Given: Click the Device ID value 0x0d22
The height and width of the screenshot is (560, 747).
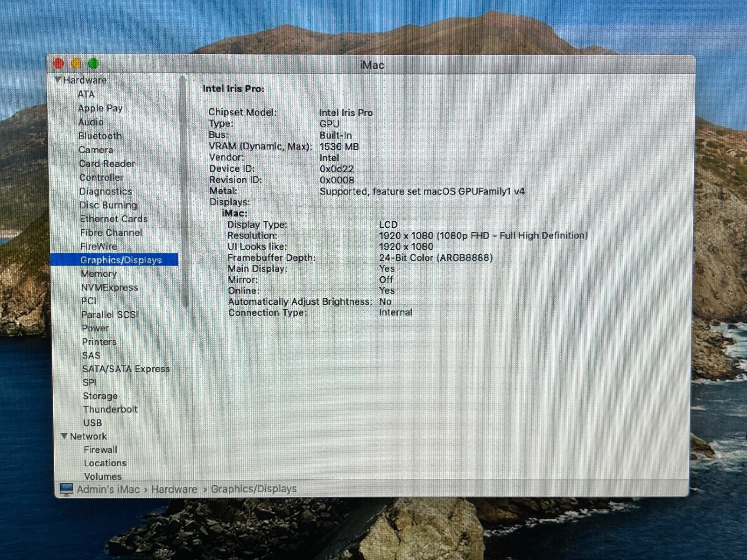Looking at the screenshot, I should (337, 169).
